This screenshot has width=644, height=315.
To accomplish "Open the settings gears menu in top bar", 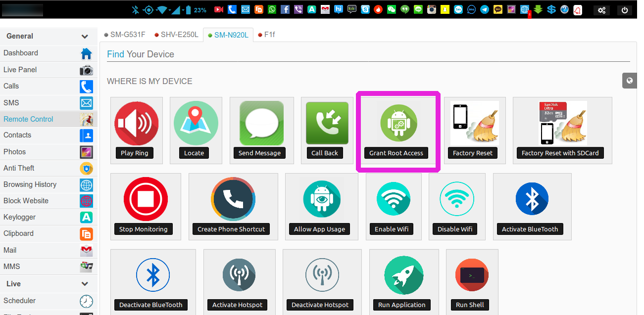I will tap(602, 10).
